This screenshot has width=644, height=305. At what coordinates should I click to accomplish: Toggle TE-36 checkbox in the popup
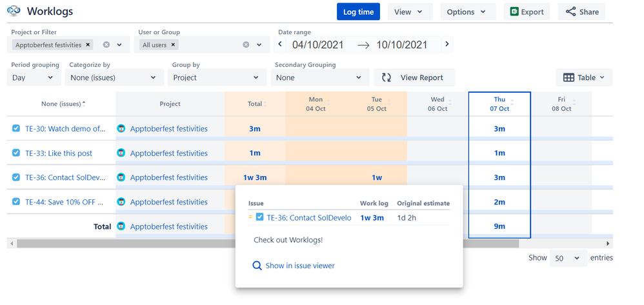tap(259, 217)
